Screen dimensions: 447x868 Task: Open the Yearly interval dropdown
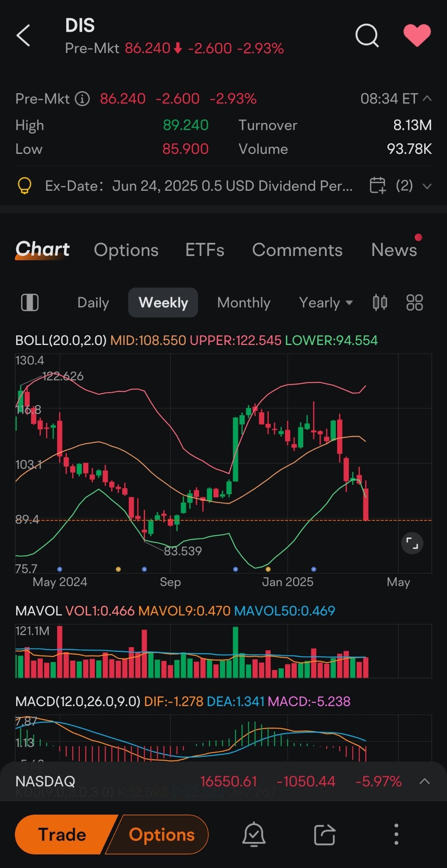[x=326, y=303]
